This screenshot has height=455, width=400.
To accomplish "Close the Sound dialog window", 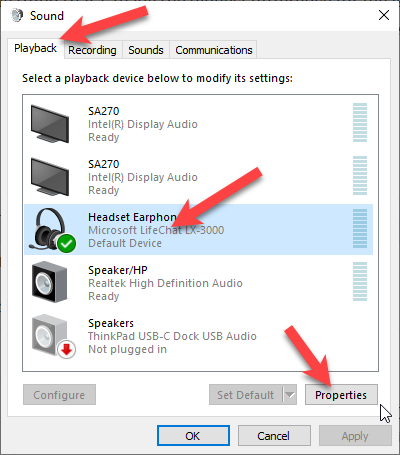I will [x=384, y=15].
